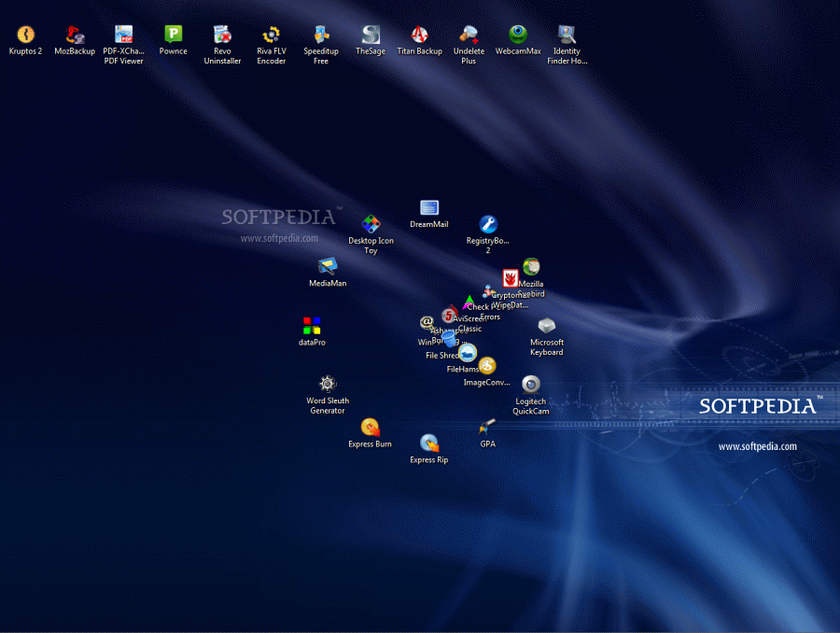840x633 pixels.
Task: Select the Desktop Icon Toy shortcut
Action: click(371, 224)
